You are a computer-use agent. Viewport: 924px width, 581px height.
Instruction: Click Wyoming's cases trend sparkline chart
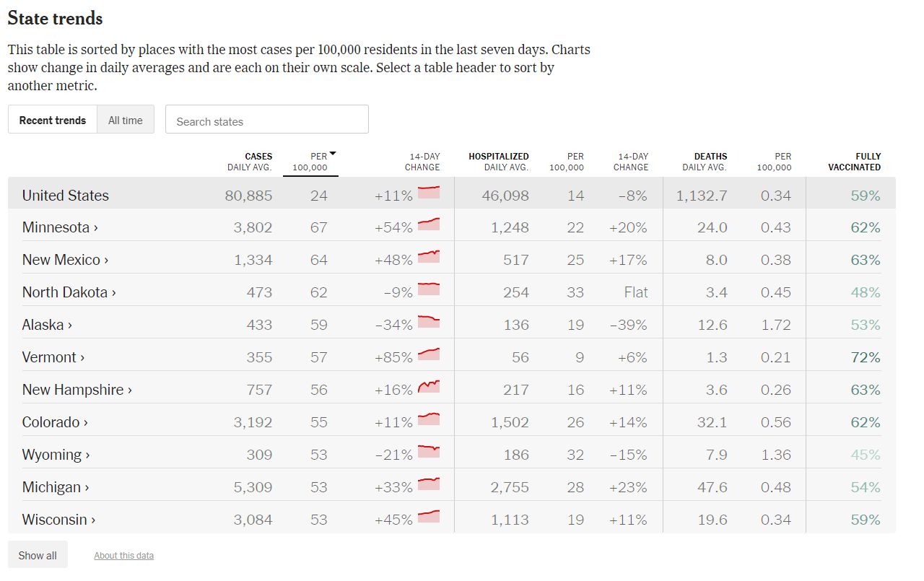429,451
